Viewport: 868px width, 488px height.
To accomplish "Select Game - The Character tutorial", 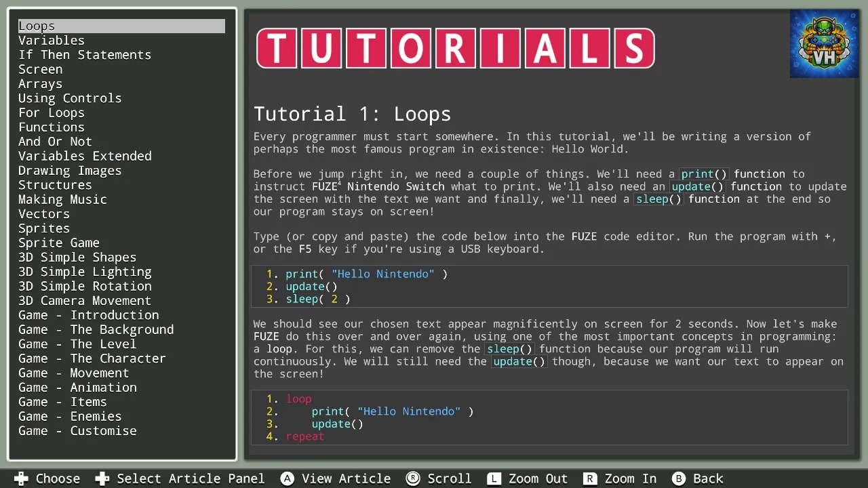I will click(92, 359).
